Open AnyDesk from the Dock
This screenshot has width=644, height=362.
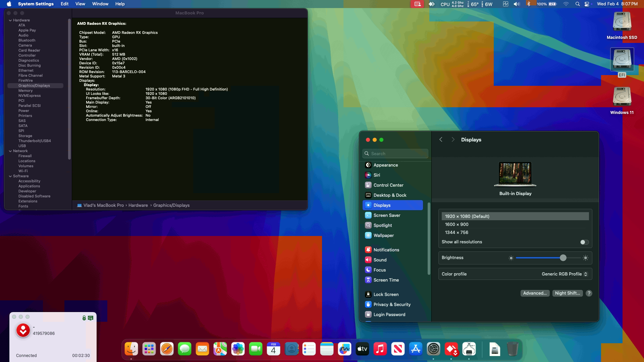coord(451,349)
